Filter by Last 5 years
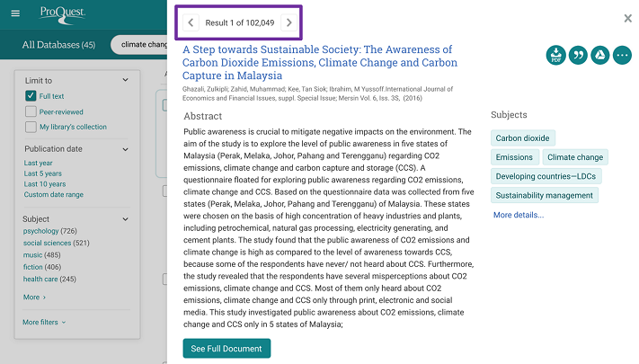Screen dimensions: 639x364 pos(44,173)
